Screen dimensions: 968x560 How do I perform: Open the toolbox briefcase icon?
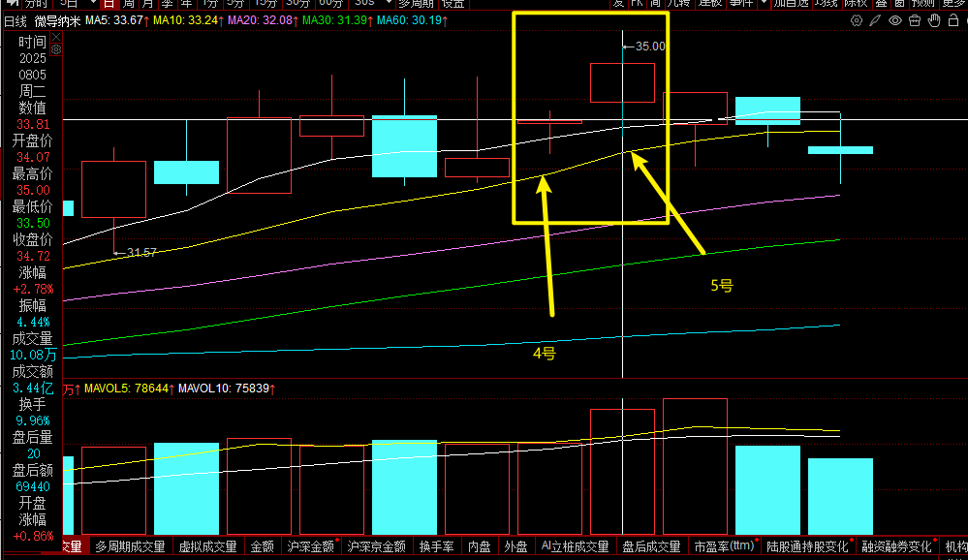coord(916,20)
